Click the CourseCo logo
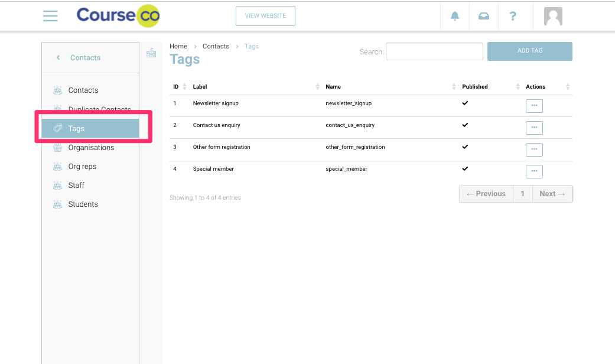This screenshot has height=364, width=615. (x=117, y=16)
